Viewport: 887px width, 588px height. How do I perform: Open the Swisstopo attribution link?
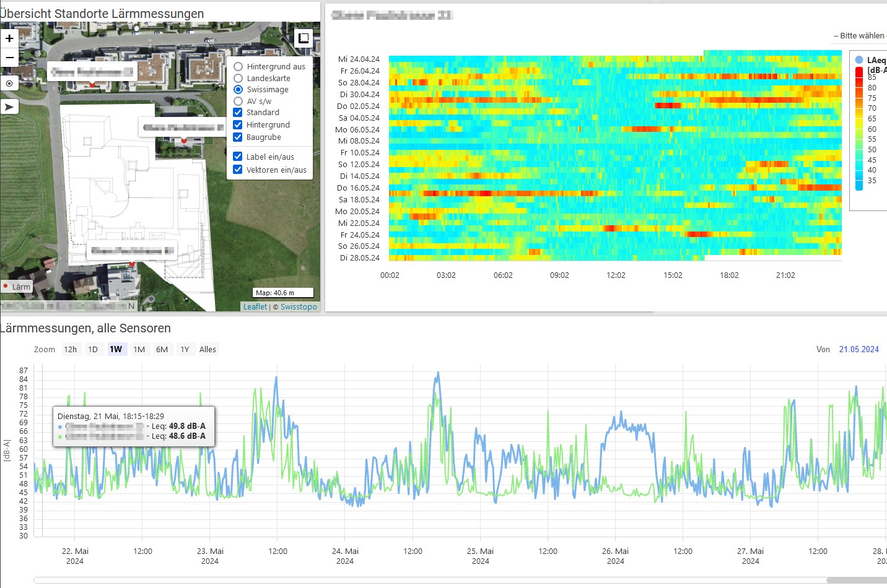point(299,306)
